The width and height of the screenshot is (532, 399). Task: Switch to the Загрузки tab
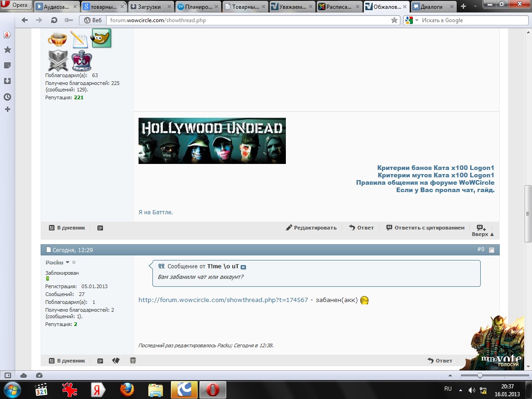coord(151,6)
